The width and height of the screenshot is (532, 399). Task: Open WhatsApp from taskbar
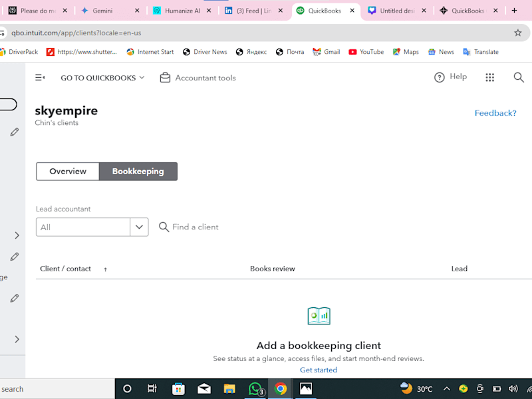click(255, 389)
